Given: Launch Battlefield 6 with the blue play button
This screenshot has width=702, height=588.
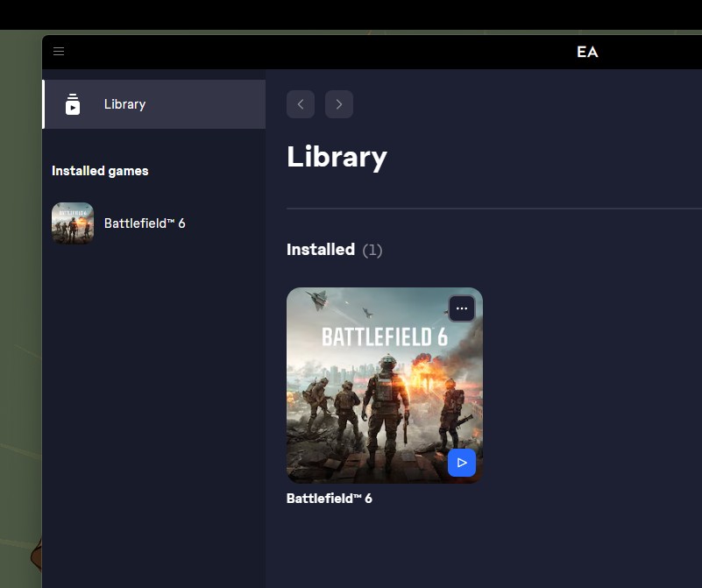Looking at the screenshot, I should (462, 463).
